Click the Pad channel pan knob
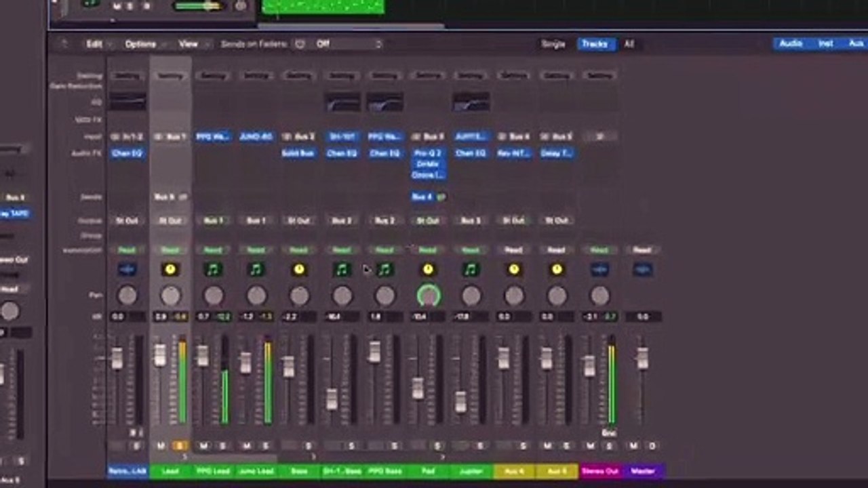868x488 pixels. click(x=428, y=296)
